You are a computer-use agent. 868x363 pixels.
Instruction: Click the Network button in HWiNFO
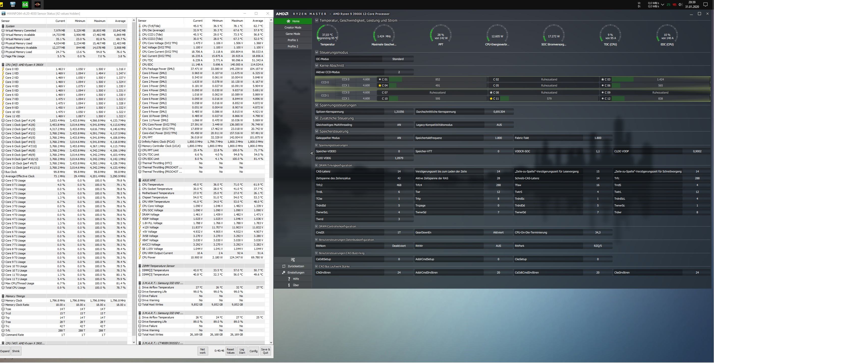pyautogui.click(x=203, y=351)
